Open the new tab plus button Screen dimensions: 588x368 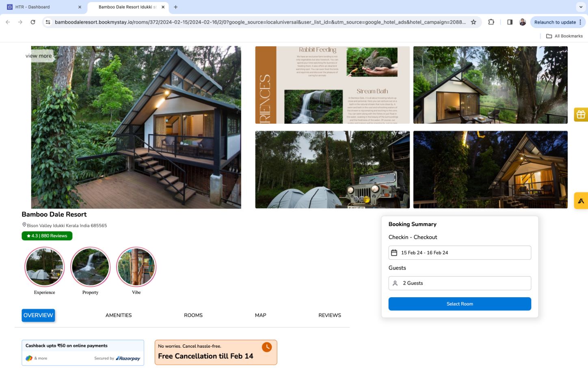176,7
